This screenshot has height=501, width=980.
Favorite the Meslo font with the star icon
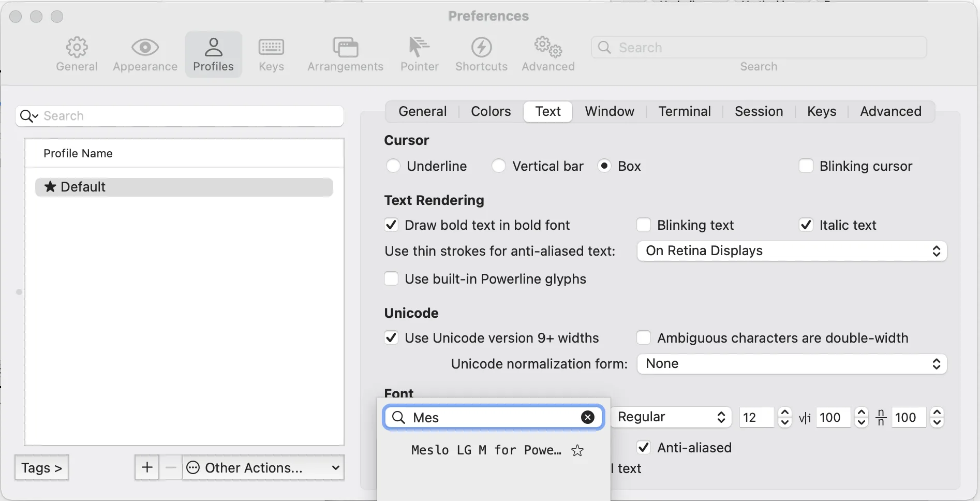click(x=577, y=450)
